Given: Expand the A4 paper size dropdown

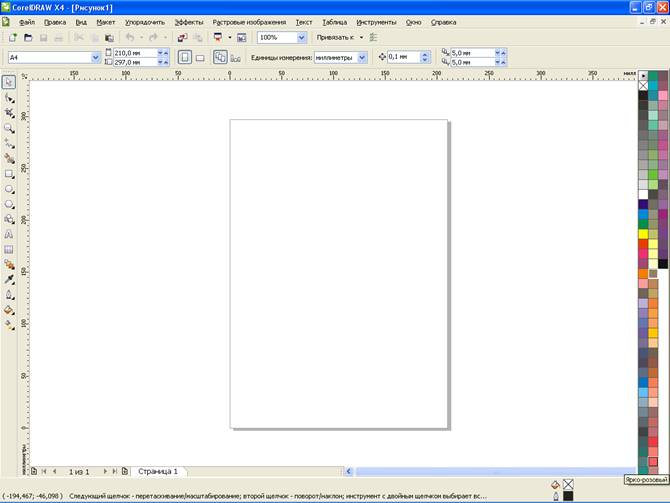Looking at the screenshot, I should (x=95, y=57).
